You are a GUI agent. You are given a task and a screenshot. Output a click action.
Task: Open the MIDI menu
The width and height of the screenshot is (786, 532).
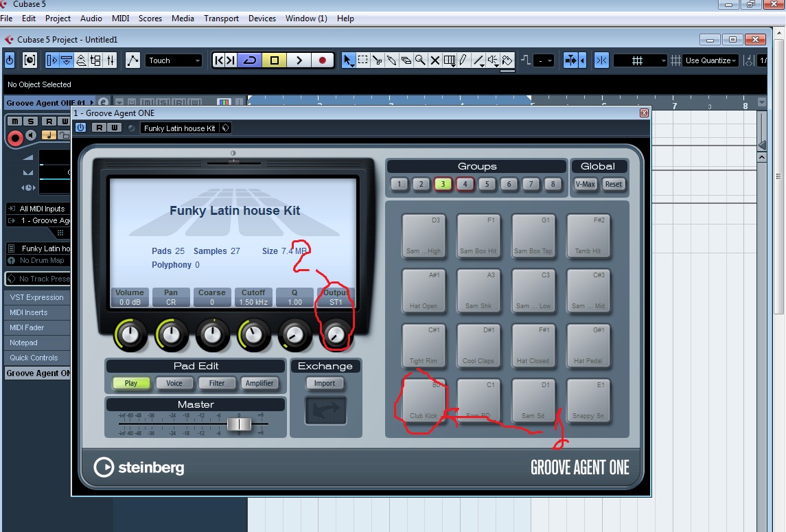[120, 18]
